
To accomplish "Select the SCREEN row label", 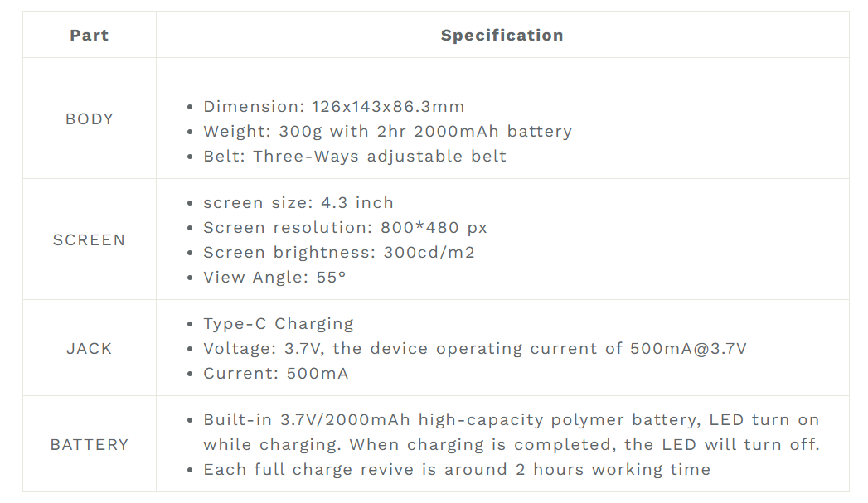I will coord(90,239).
